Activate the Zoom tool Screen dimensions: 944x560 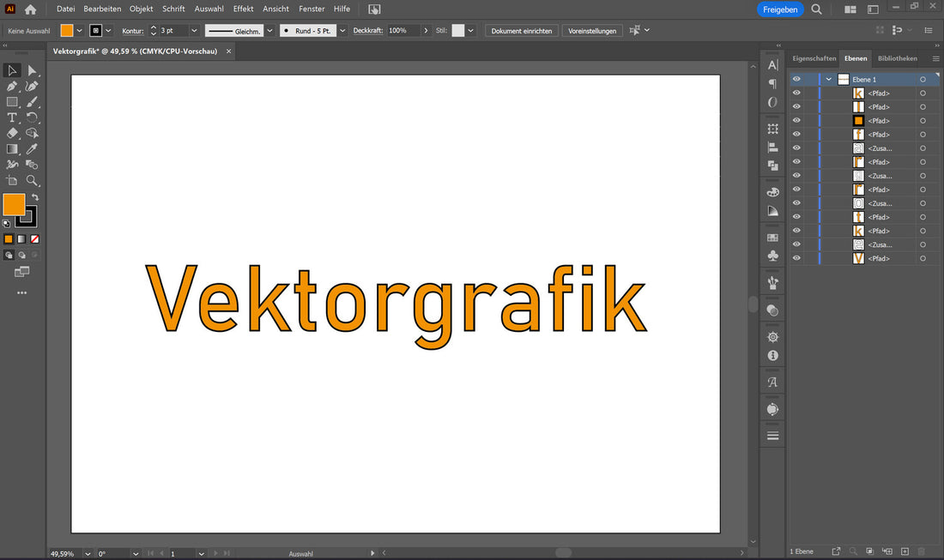33,181
